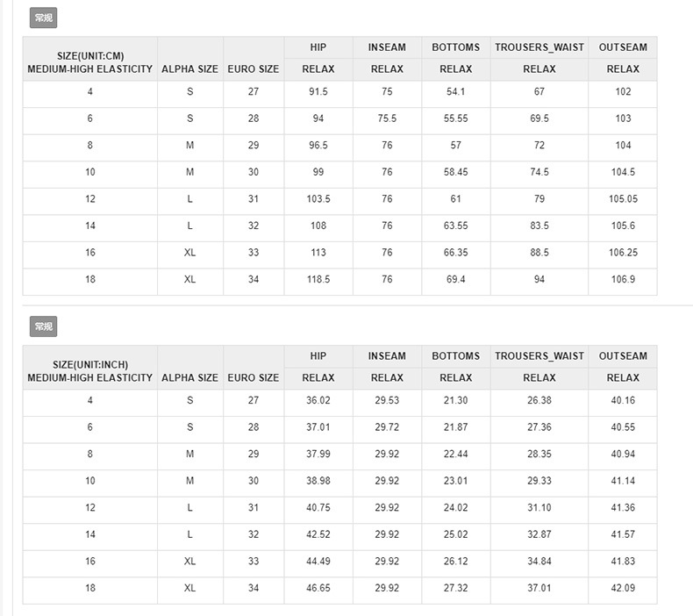Click the OUTSEAM header in the inch table

(623, 356)
